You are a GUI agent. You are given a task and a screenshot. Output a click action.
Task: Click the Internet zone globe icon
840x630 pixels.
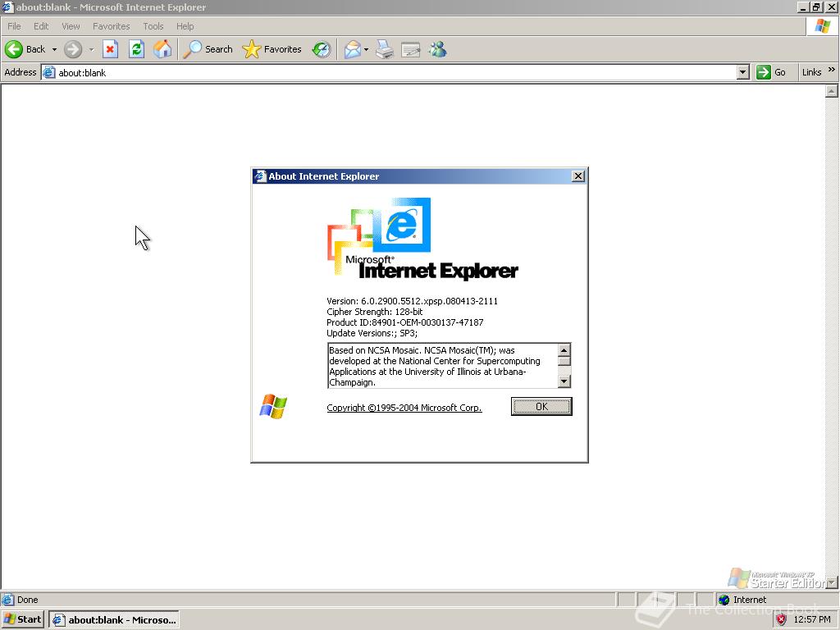click(724, 600)
